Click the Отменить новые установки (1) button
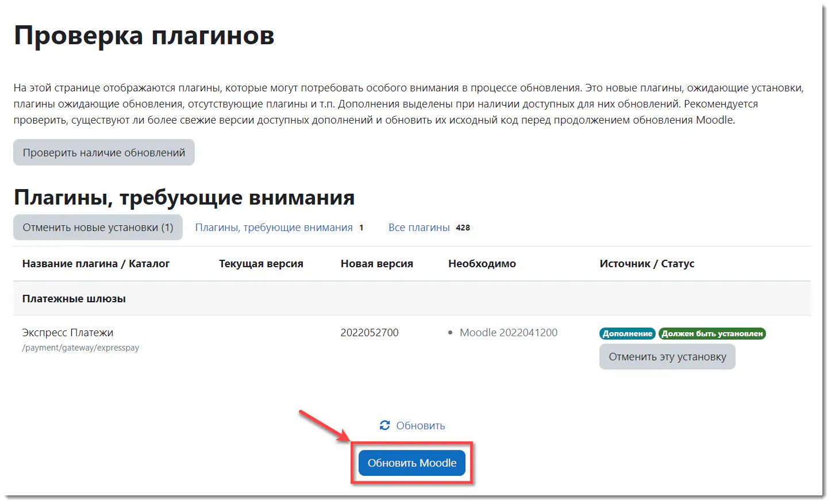The height and width of the screenshot is (504, 831). (98, 227)
